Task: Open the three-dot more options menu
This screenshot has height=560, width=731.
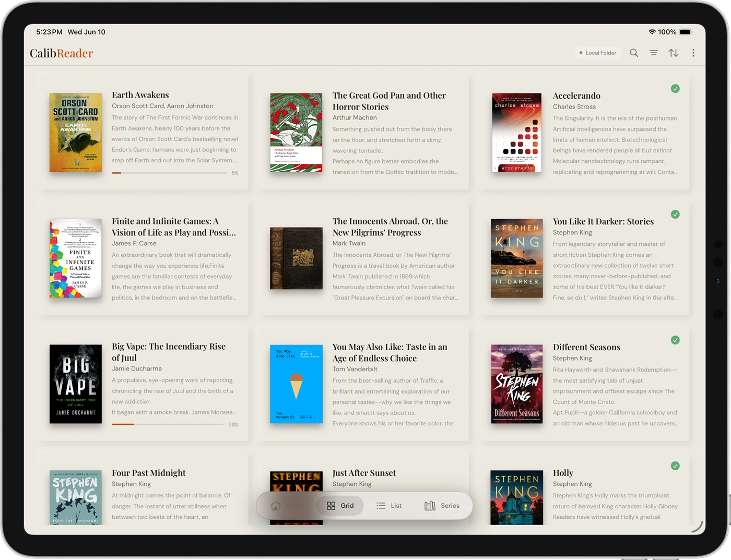Action: (693, 53)
